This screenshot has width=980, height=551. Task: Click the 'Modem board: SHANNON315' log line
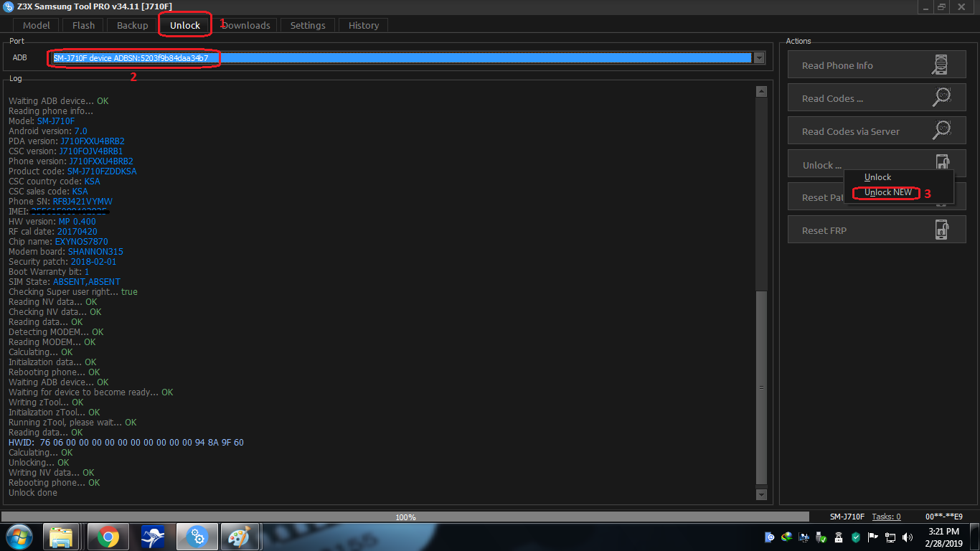66,252
